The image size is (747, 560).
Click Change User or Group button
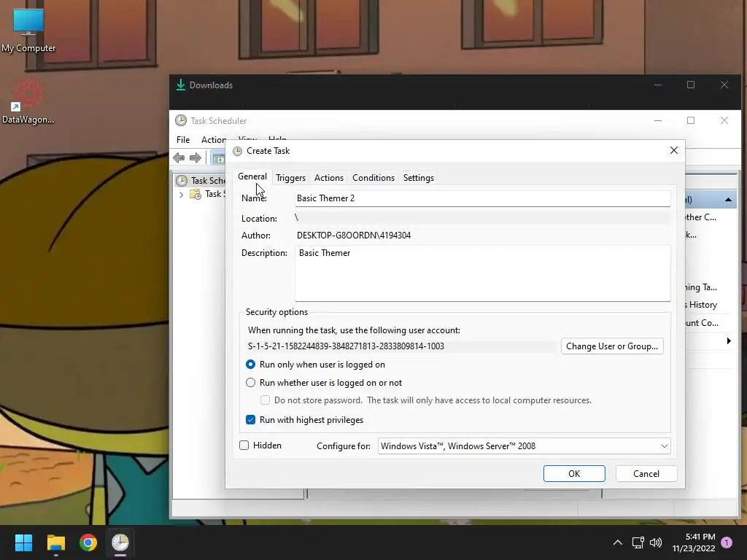pos(612,346)
